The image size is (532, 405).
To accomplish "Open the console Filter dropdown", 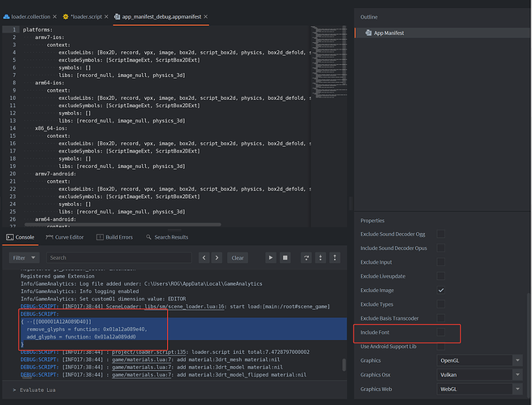I will tap(24, 257).
